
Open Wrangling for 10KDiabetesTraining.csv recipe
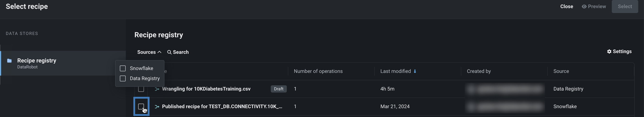[x=206, y=89]
